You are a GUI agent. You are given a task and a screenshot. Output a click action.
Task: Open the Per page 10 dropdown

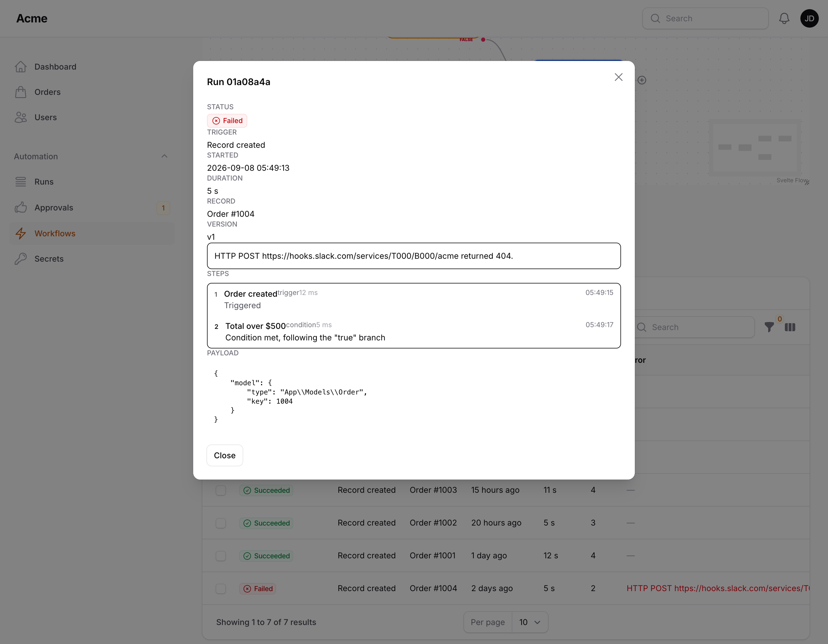(530, 622)
